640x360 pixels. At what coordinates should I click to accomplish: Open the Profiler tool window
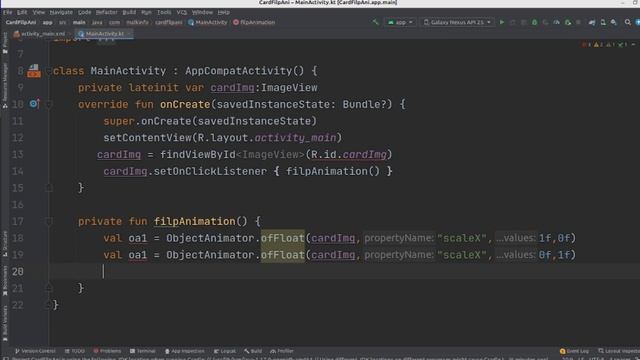[282, 351]
